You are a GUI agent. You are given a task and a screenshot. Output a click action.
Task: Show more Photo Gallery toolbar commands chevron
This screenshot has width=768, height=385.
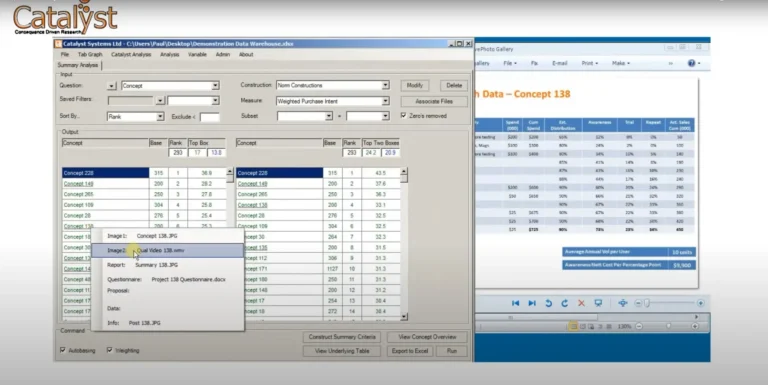(671, 63)
